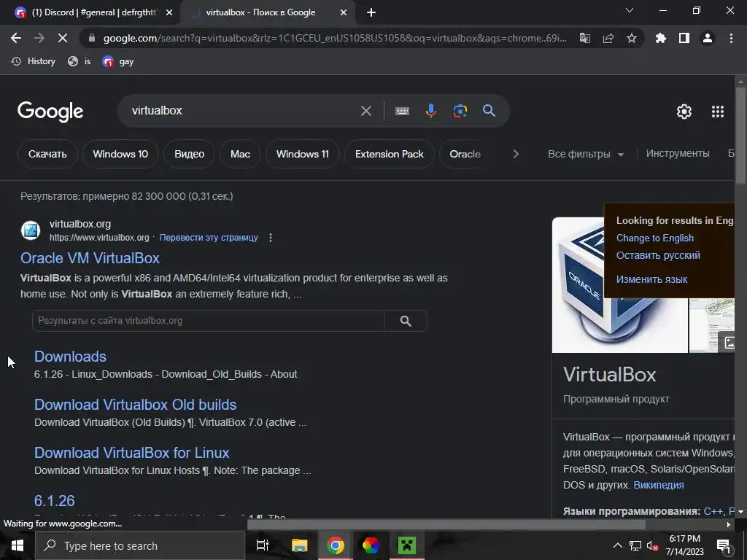
Task: Open the translate page icon in address bar
Action: [584, 38]
